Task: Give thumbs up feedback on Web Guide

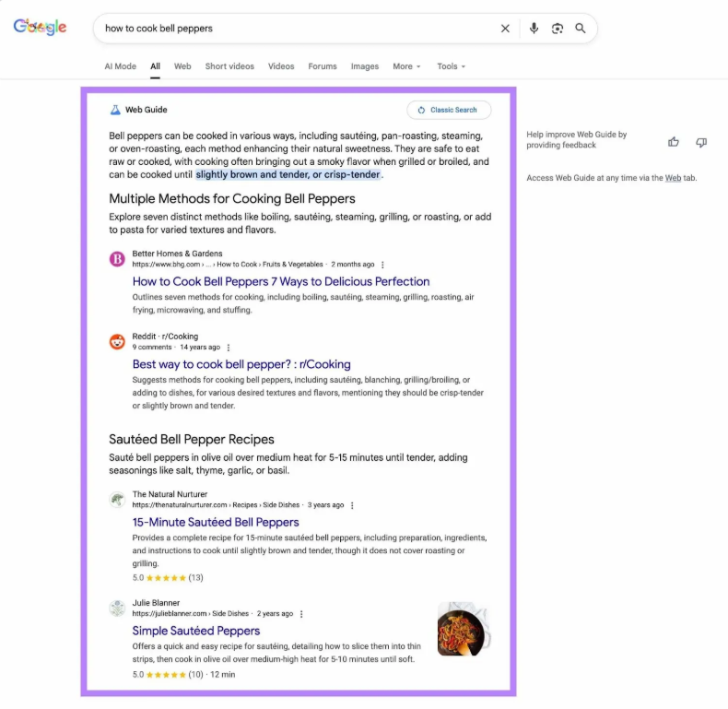Action: pos(674,142)
